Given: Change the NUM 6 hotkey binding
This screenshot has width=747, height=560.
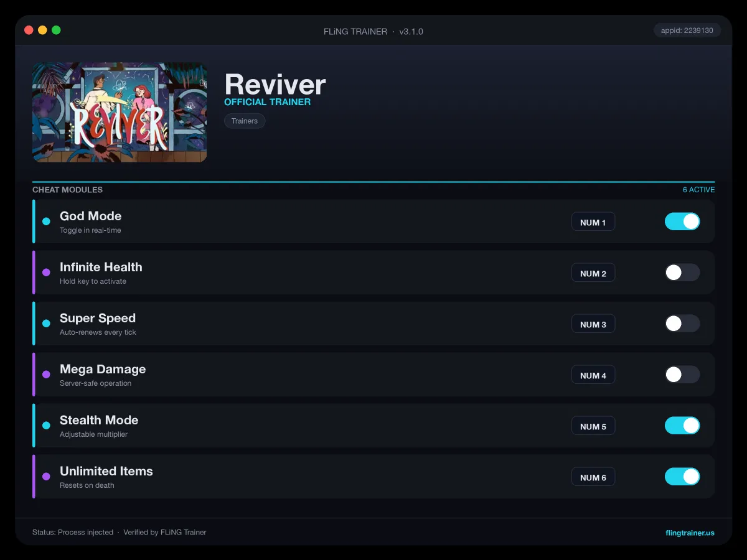Looking at the screenshot, I should [x=593, y=477].
